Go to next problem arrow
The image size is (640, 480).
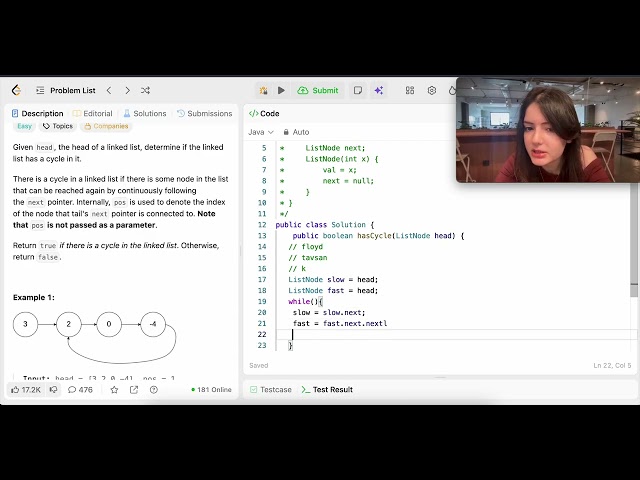pos(127,91)
